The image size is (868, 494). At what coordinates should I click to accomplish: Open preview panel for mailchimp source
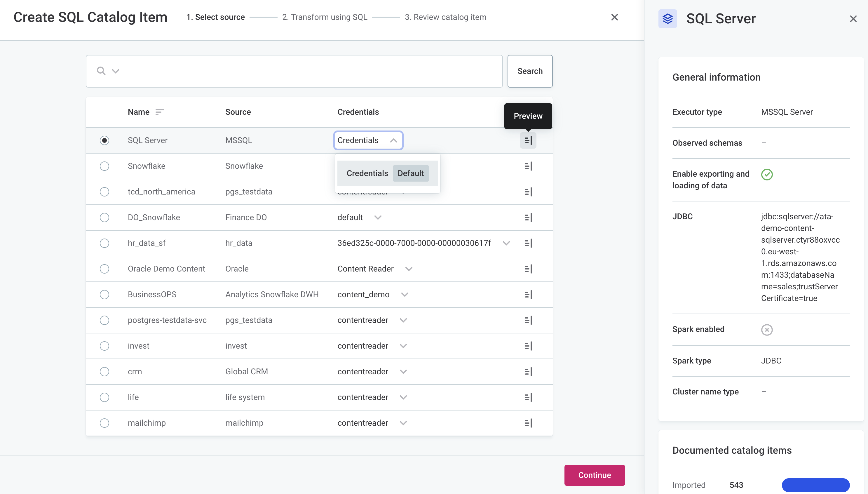point(528,423)
